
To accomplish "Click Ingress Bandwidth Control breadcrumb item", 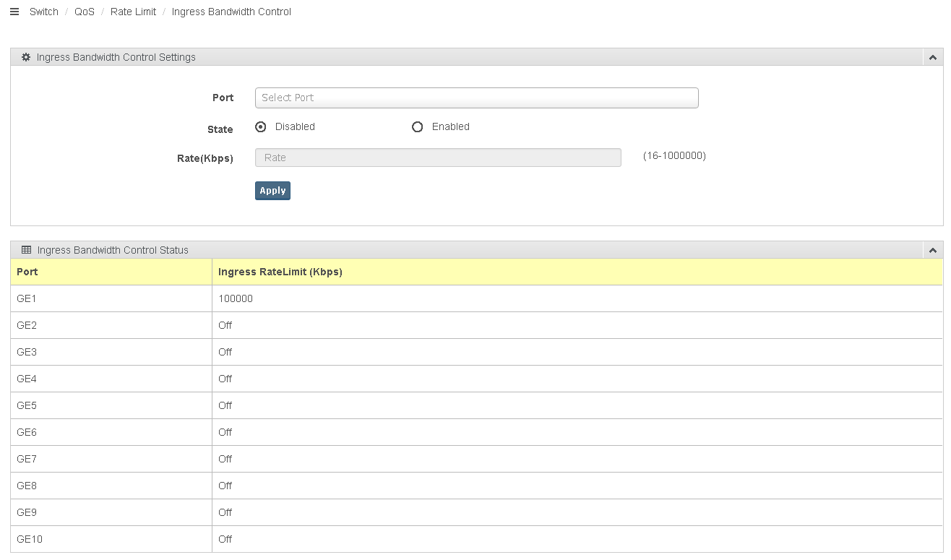I will (x=231, y=12).
